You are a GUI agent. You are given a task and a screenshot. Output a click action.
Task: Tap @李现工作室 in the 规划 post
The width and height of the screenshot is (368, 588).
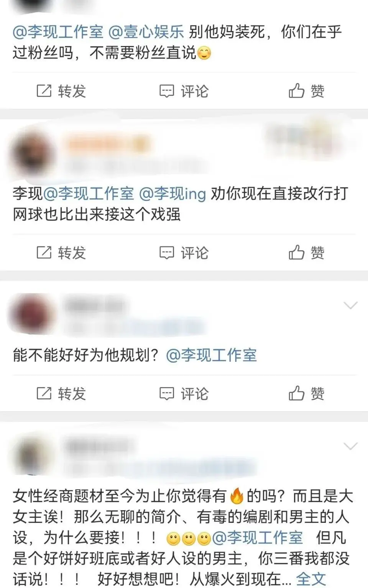(x=212, y=355)
